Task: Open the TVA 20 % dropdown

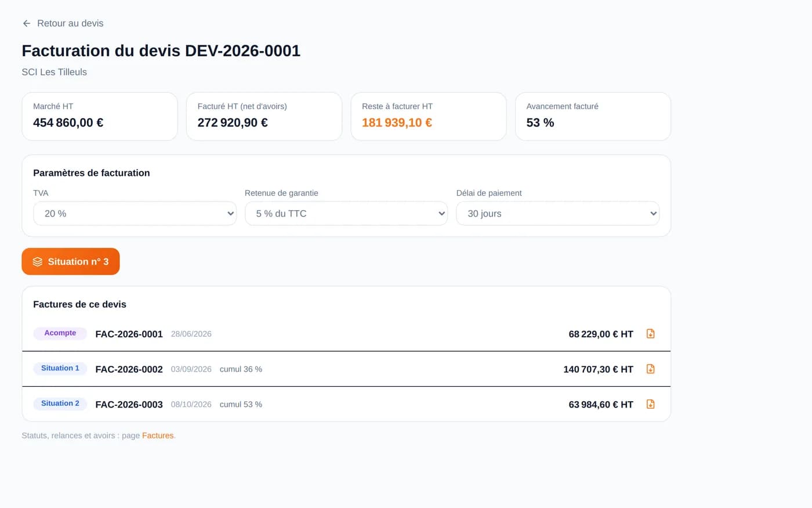Action: tap(135, 214)
